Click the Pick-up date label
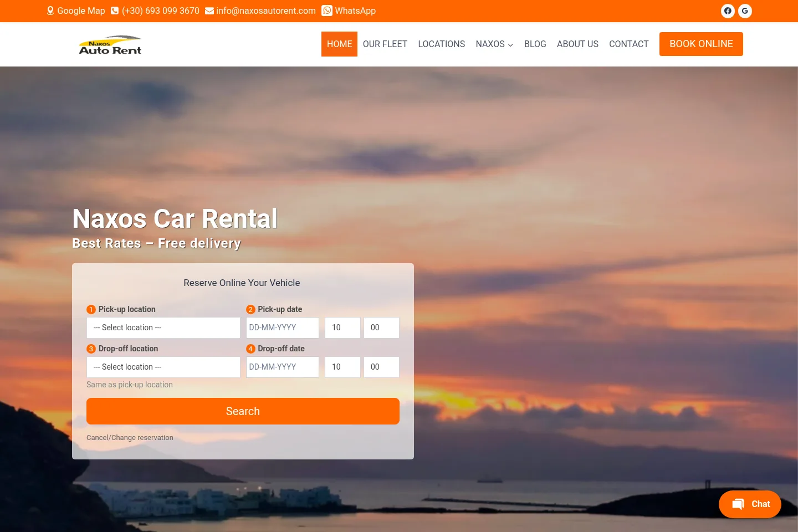The height and width of the screenshot is (532, 798). click(280, 309)
